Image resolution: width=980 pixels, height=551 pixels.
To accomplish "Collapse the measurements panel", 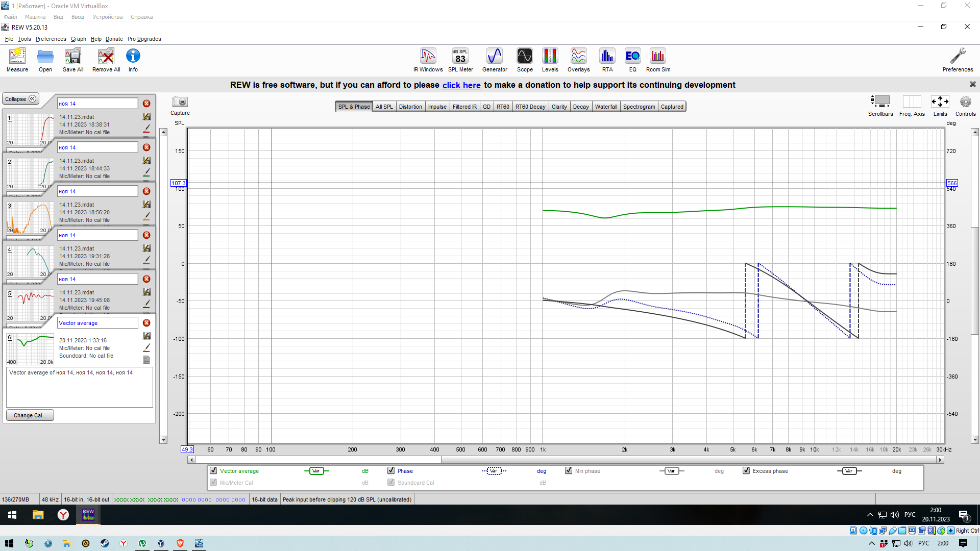I will point(21,99).
